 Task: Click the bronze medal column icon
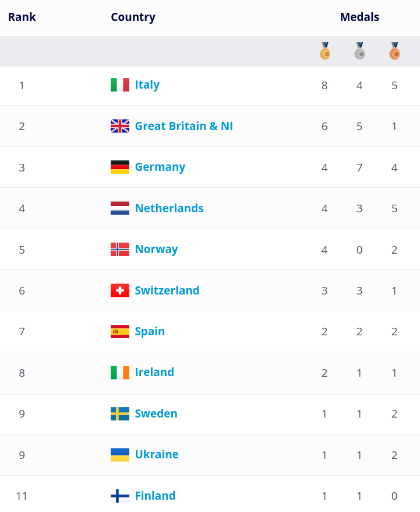coord(394,51)
